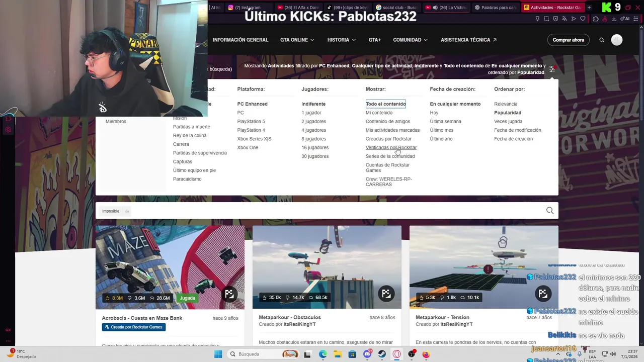
Task: Open Opera GX icon in the taskbar
Action: [397, 354]
